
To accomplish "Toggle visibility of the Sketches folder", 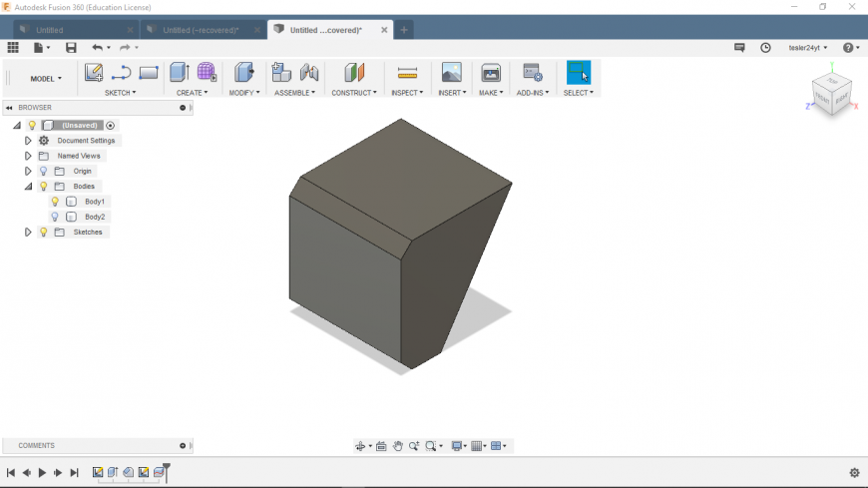I will pos(43,232).
